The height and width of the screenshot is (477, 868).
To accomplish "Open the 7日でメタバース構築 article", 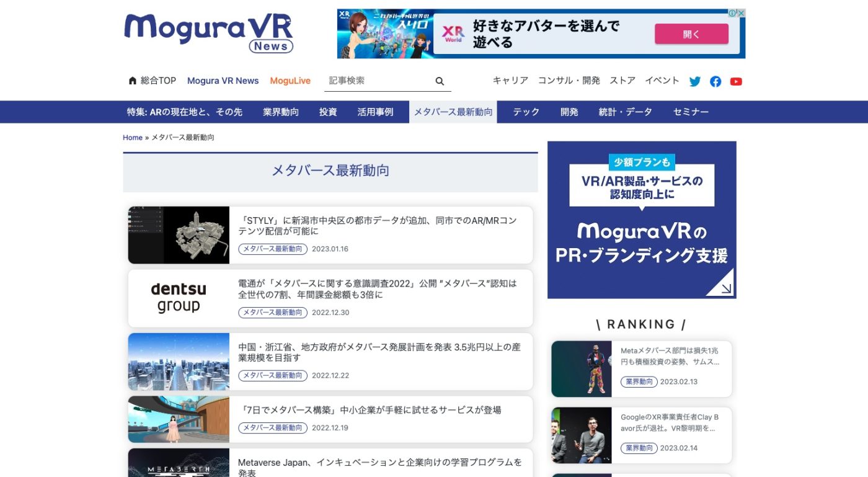I will 370,410.
